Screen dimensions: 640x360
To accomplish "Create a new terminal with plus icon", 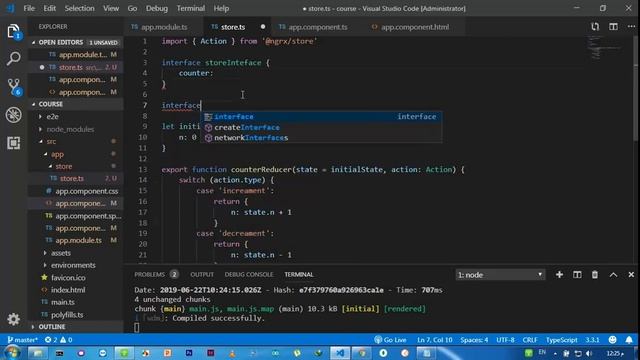I will coord(559,275).
